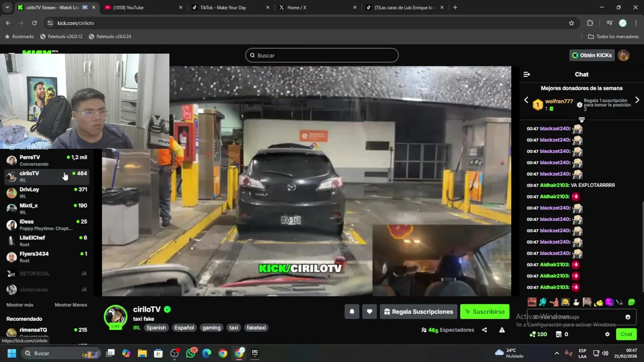Expand hidden system tray icons
Image resolution: width=644 pixels, height=362 pixels.
556,353
